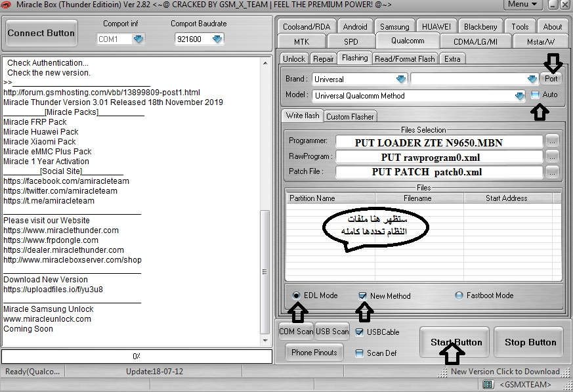Image resolution: width=573 pixels, height=392 pixels.
Task: Click the Miracle Box logo icon in title bar
Action: click(x=5, y=5)
